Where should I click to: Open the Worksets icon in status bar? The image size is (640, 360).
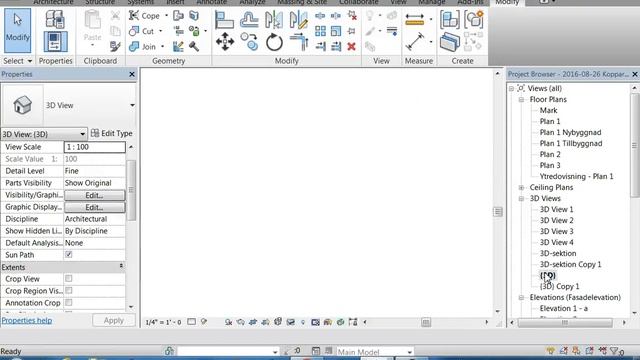point(169,351)
